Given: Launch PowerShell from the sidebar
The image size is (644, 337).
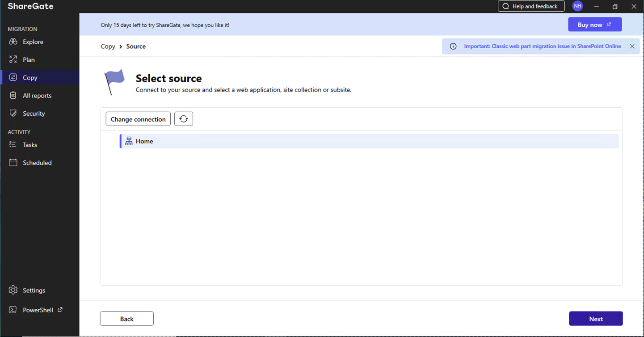Looking at the screenshot, I should click(40, 310).
